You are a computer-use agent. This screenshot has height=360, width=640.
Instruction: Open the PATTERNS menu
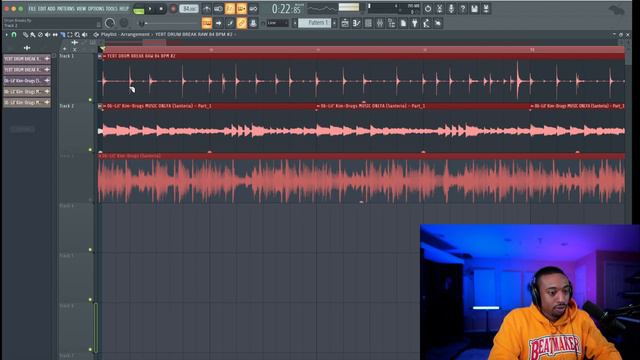pyautogui.click(x=66, y=9)
